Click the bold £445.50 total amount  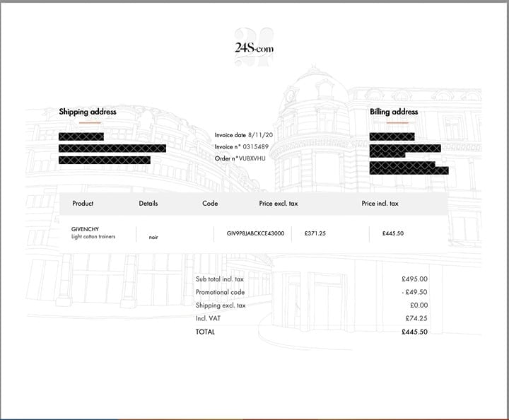pyautogui.click(x=414, y=332)
